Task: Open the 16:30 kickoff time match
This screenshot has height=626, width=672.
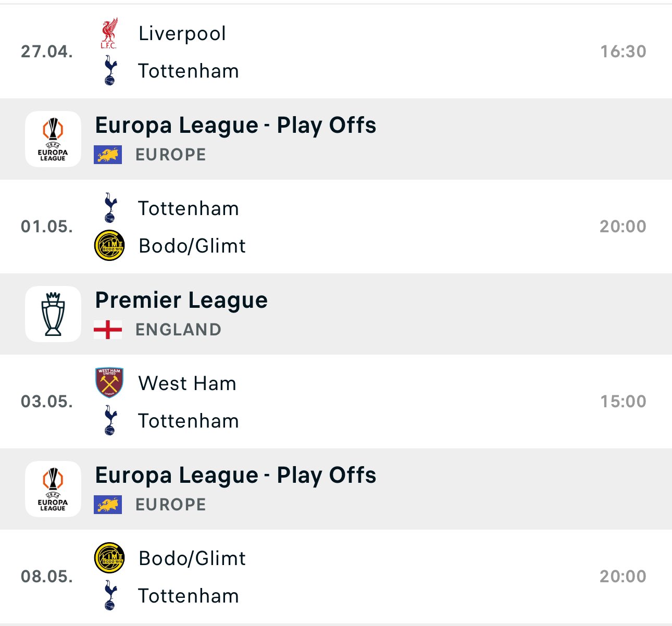Action: point(336,52)
